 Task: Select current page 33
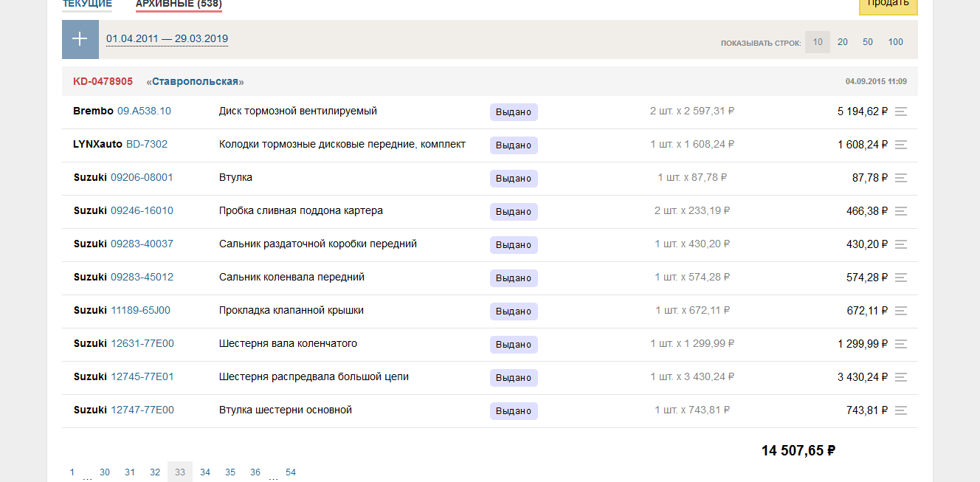[180, 472]
